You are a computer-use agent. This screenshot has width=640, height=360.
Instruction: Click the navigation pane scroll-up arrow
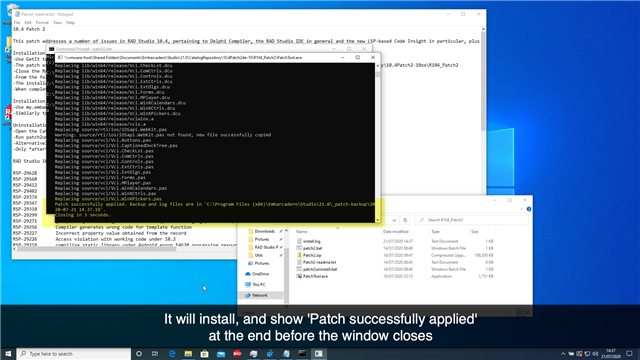(x=286, y=231)
